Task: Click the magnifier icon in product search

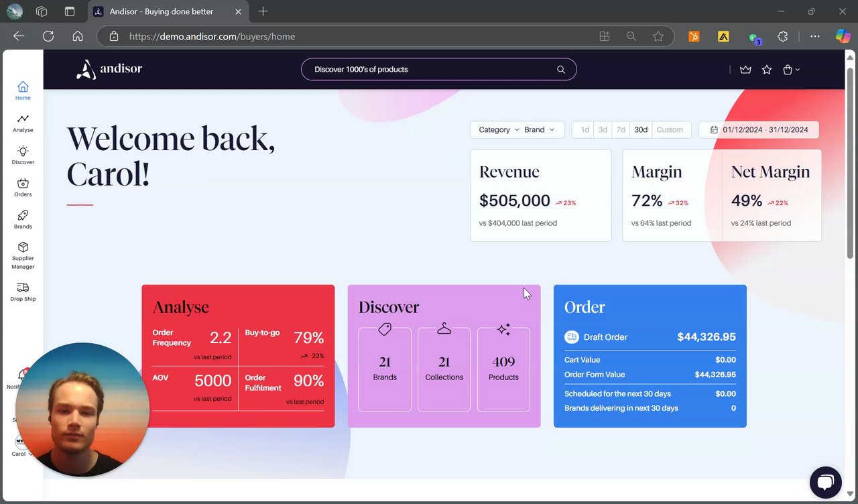Action: [561, 70]
